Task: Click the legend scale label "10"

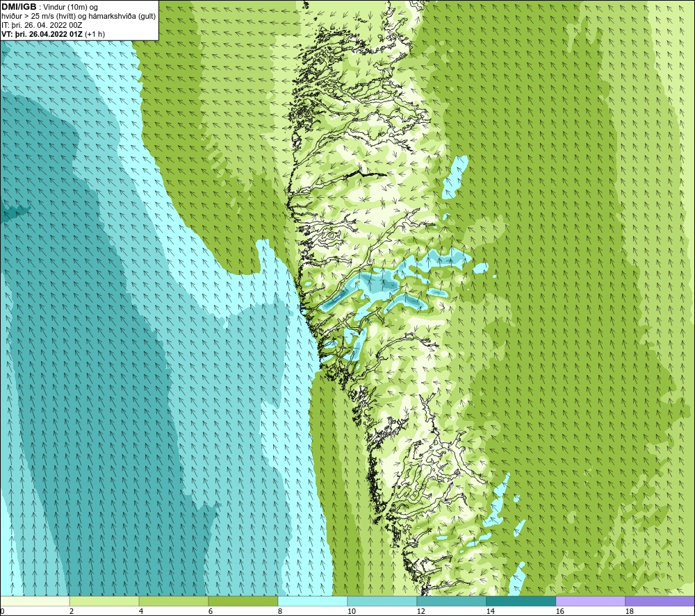Action: 351,612
